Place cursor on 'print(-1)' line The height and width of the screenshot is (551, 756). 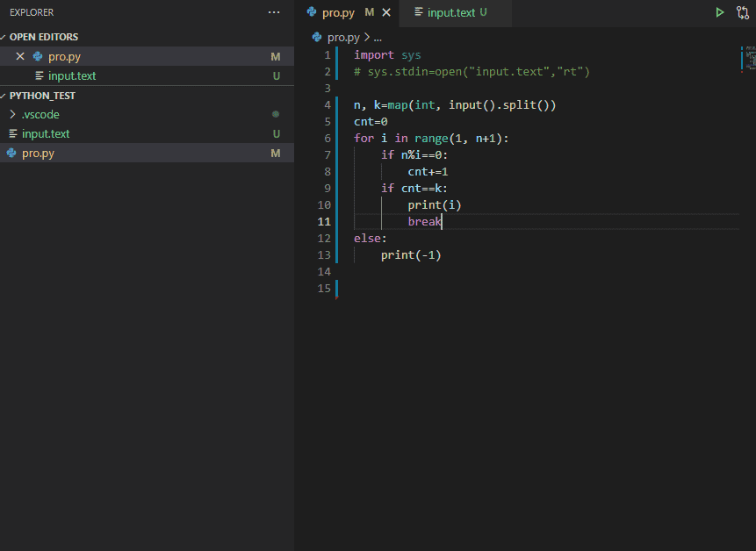point(411,254)
